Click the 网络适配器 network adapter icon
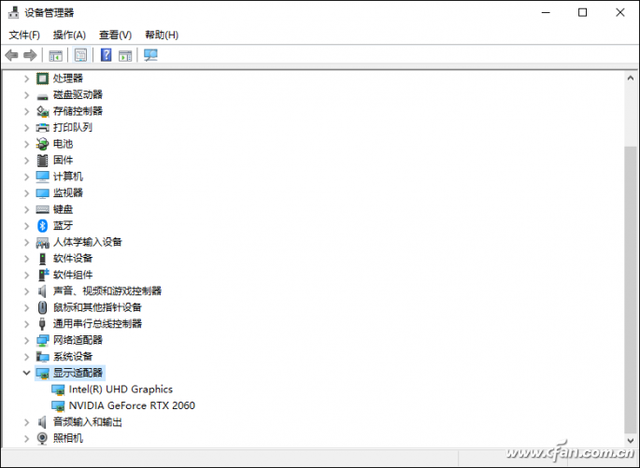 click(42, 340)
